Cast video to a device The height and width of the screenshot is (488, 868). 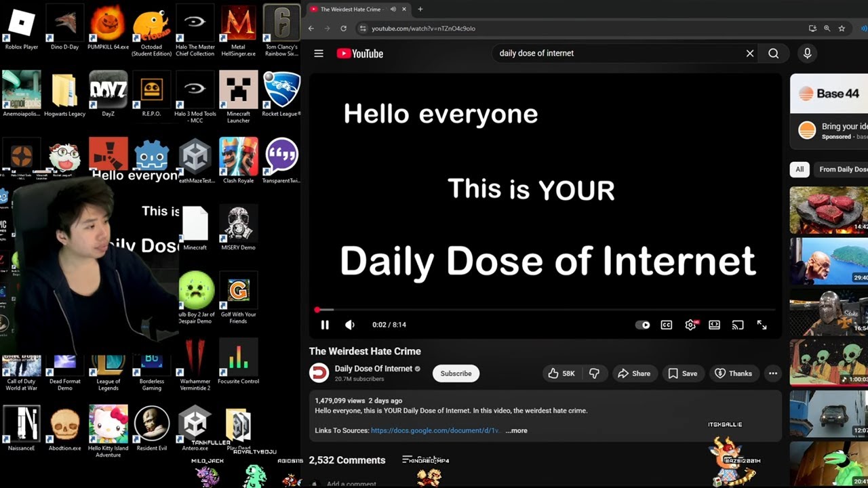[738, 325]
